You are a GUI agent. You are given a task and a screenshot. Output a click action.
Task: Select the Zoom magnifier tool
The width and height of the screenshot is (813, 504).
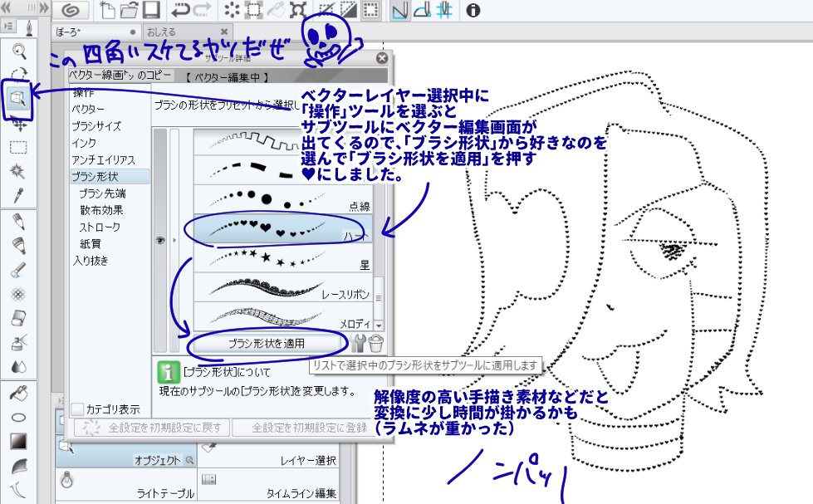[x=19, y=51]
